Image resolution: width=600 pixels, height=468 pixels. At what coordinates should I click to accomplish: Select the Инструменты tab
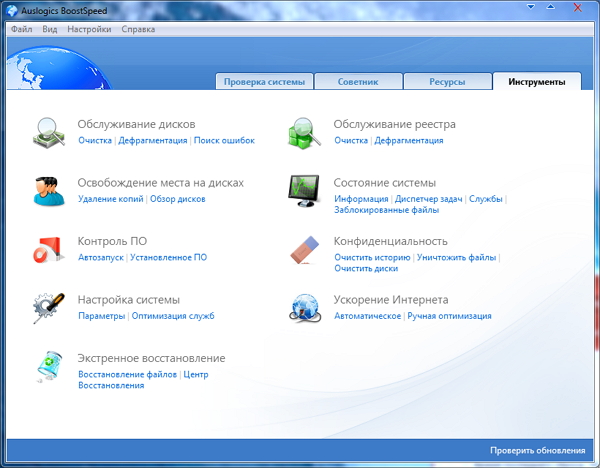pos(537,82)
